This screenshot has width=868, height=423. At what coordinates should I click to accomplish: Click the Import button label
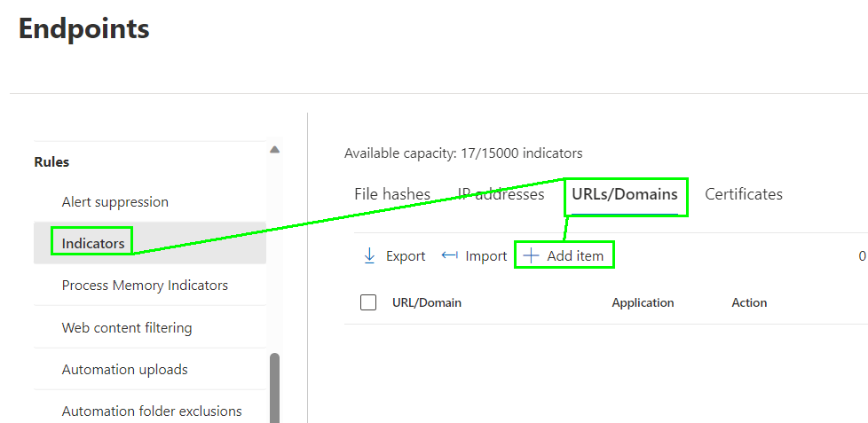(485, 256)
